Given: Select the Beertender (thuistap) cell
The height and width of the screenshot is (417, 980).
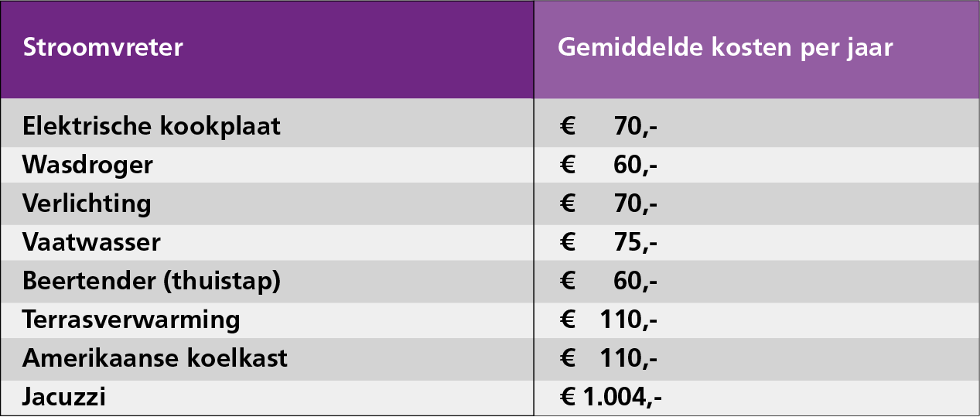Looking at the screenshot, I should tap(152, 281).
